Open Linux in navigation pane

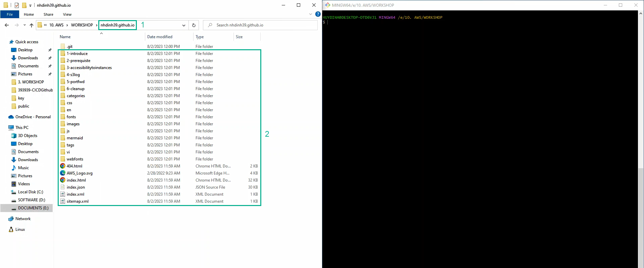point(20,229)
